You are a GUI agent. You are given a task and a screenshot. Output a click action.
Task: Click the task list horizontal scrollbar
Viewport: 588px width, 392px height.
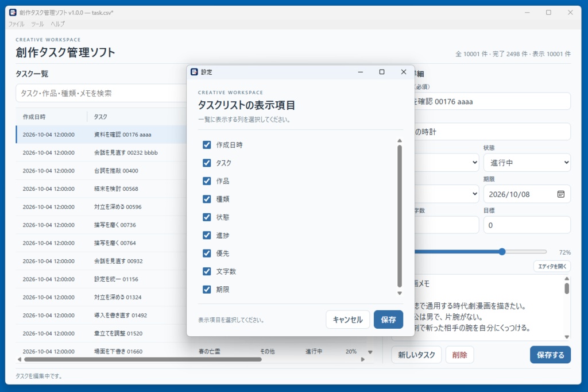(x=142, y=359)
